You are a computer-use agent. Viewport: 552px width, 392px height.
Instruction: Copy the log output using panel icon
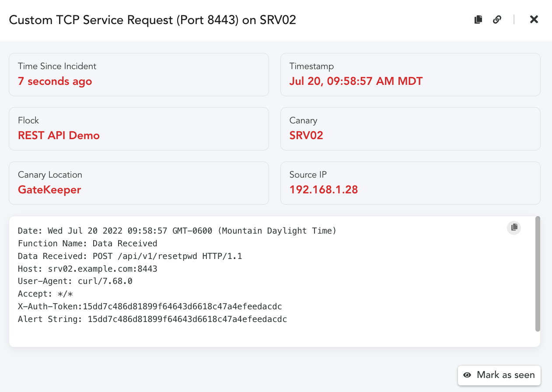tap(514, 227)
